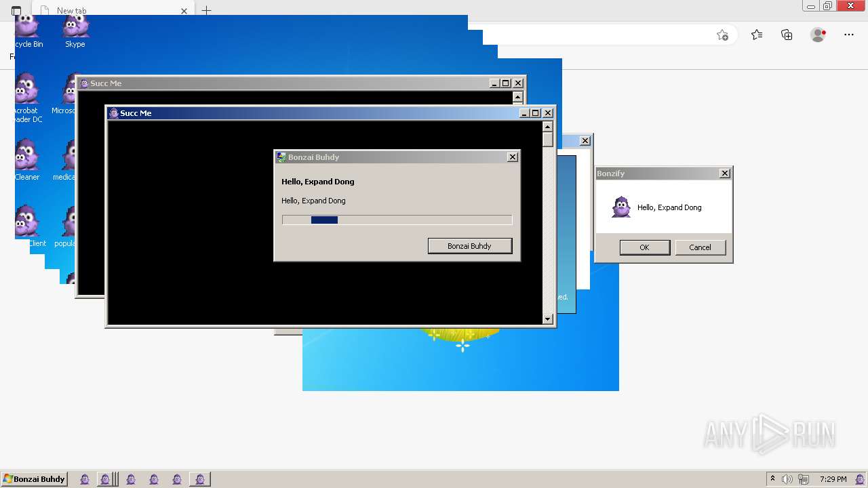The width and height of the screenshot is (868, 488).
Task: Open the Bonzai Buhdy start button
Action: tap(34, 479)
